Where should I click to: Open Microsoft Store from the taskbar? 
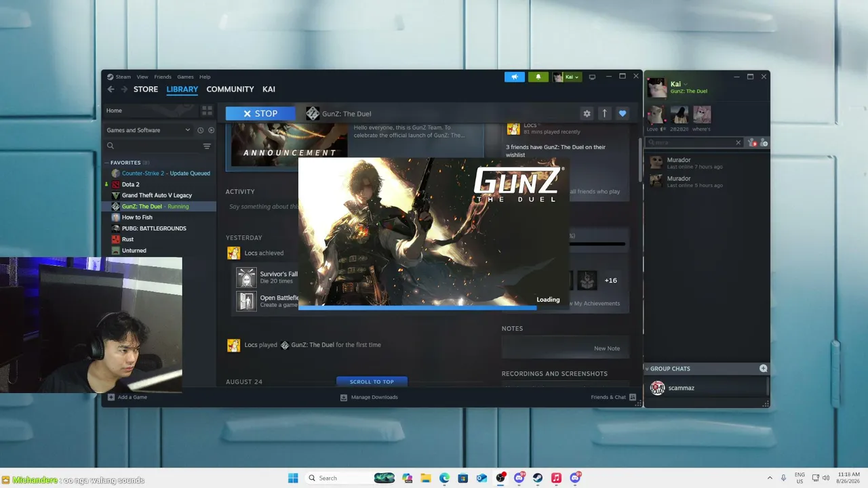point(462,478)
